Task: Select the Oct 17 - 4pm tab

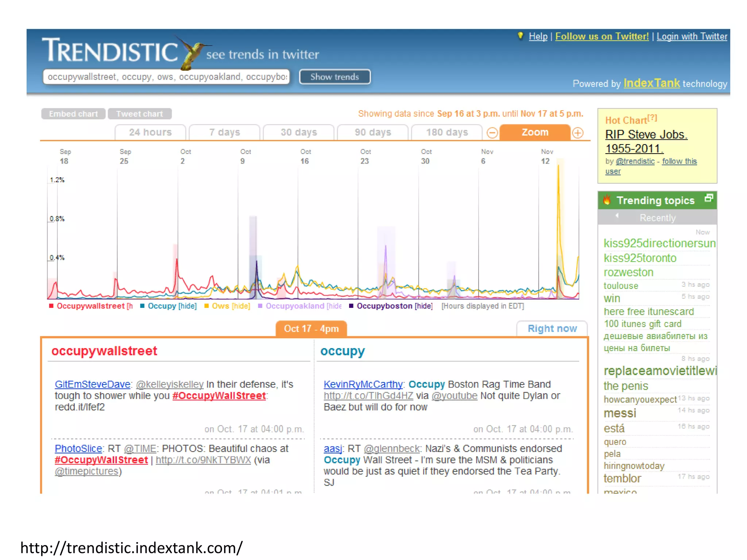Action: [311, 329]
